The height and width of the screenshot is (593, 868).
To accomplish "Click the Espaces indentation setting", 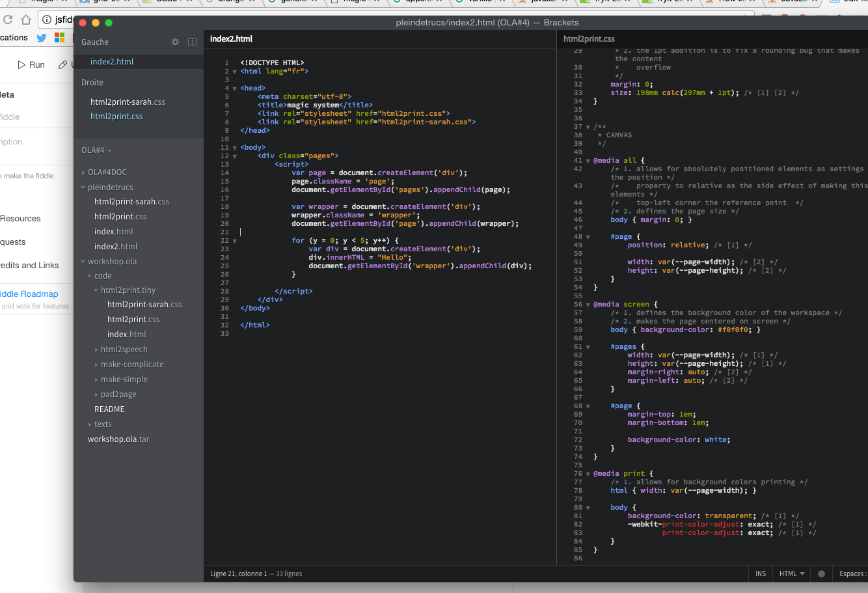I will coord(852,573).
